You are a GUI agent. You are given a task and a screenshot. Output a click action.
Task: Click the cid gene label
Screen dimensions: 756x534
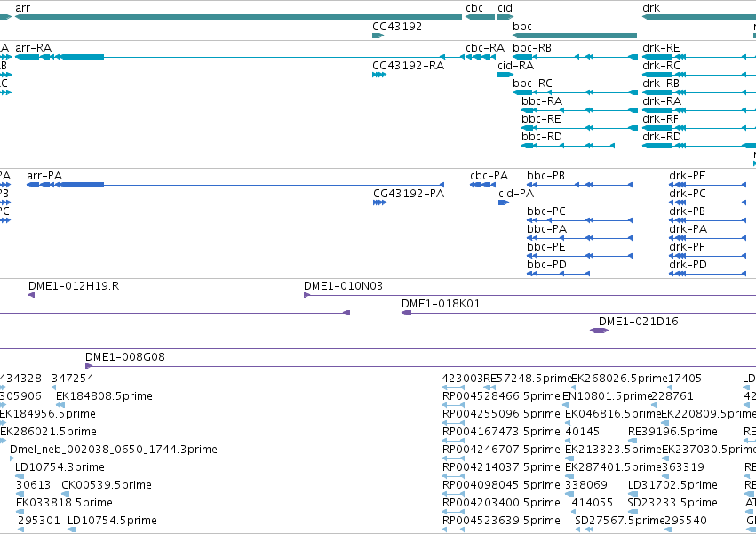[x=505, y=8]
